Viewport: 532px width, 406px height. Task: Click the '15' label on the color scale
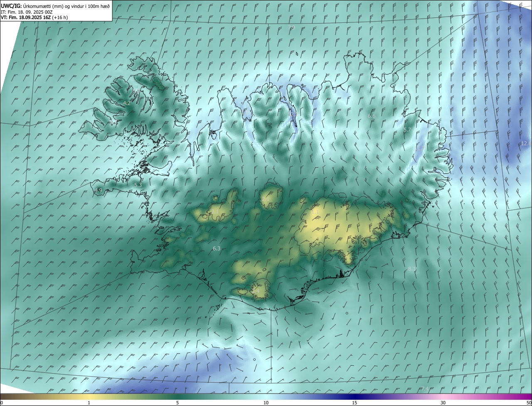click(355, 403)
